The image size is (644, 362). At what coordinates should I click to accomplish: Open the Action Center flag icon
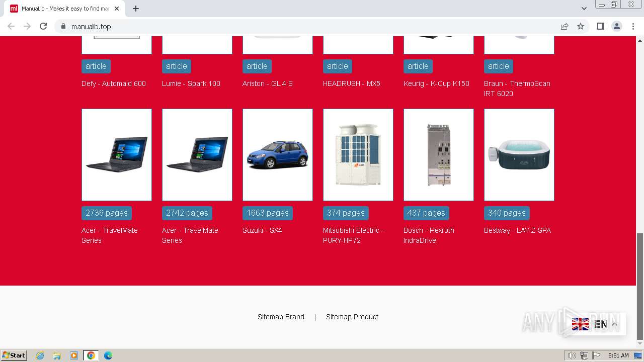click(x=596, y=355)
